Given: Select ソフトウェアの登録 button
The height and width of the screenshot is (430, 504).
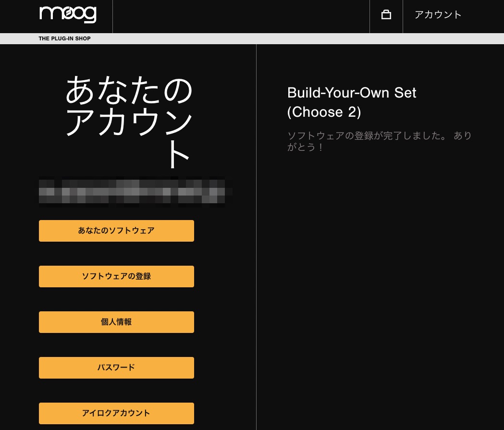Looking at the screenshot, I should tap(116, 276).
